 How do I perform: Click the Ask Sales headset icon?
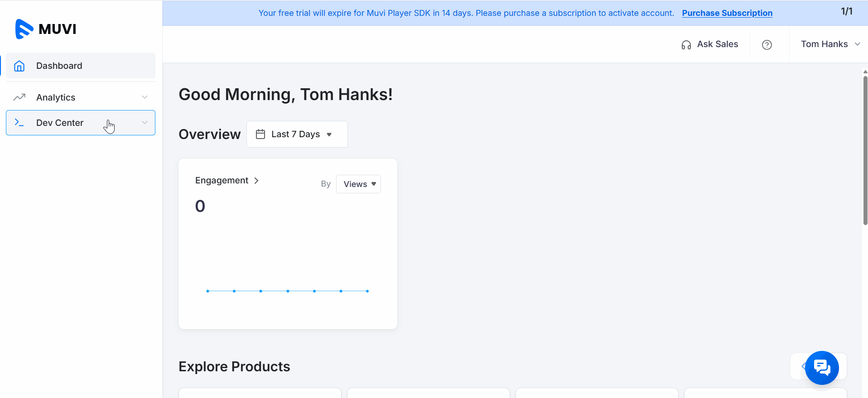686,45
